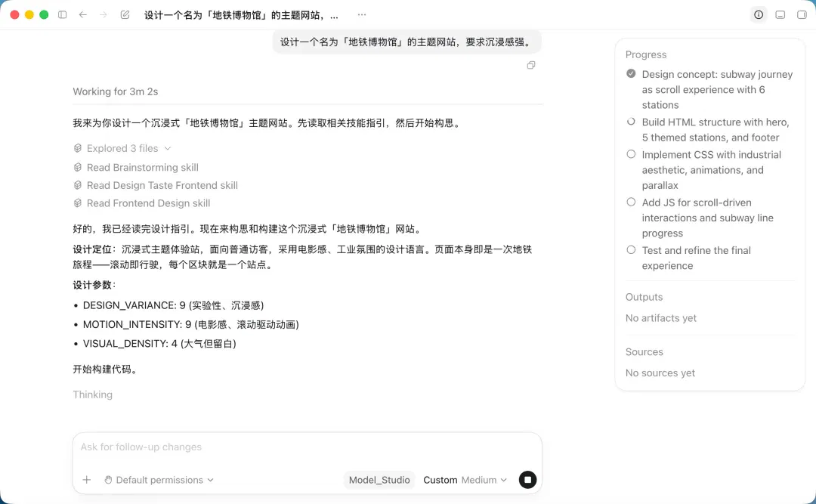Copy the user message with the copy icon
Viewport: 816px width, 504px height.
tap(531, 65)
